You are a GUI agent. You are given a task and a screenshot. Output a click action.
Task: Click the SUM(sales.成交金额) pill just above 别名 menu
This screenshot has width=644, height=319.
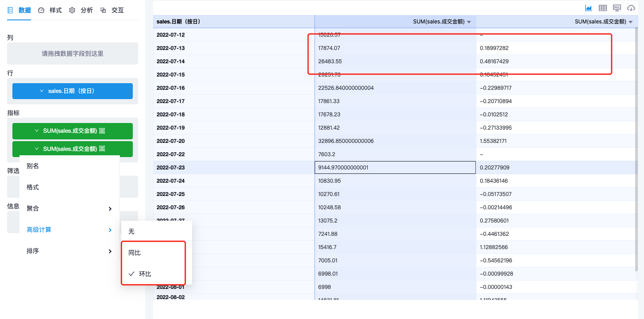coord(73,149)
